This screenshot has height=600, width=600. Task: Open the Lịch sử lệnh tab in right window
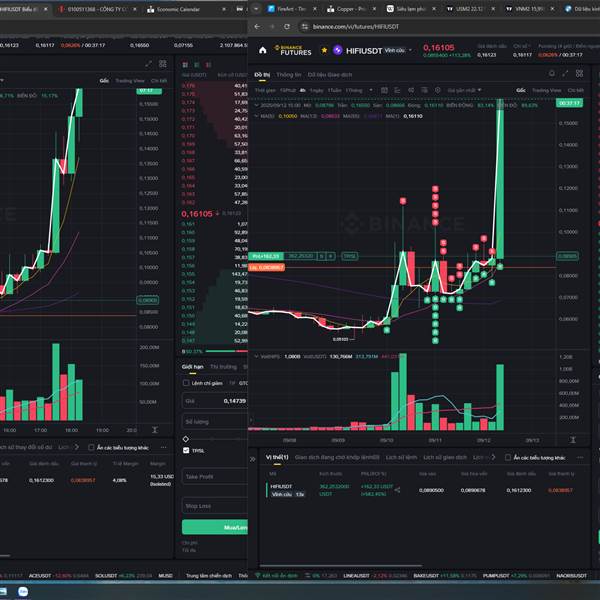401,457
